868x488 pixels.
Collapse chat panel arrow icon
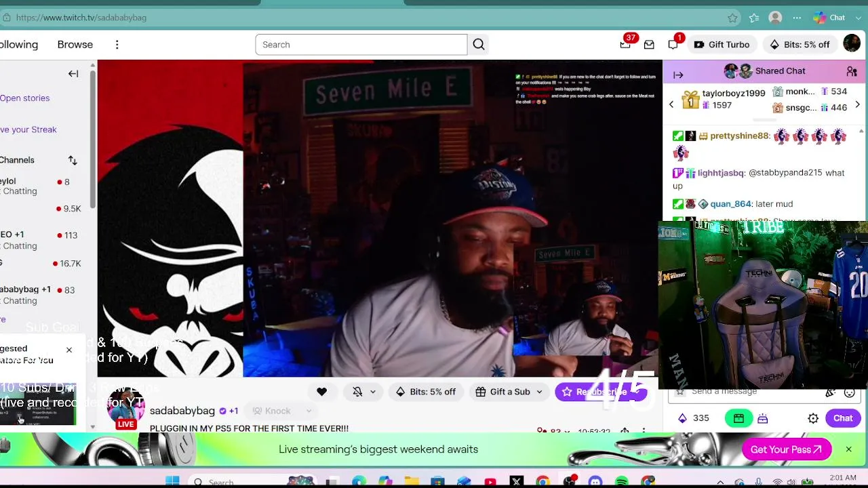[678, 75]
